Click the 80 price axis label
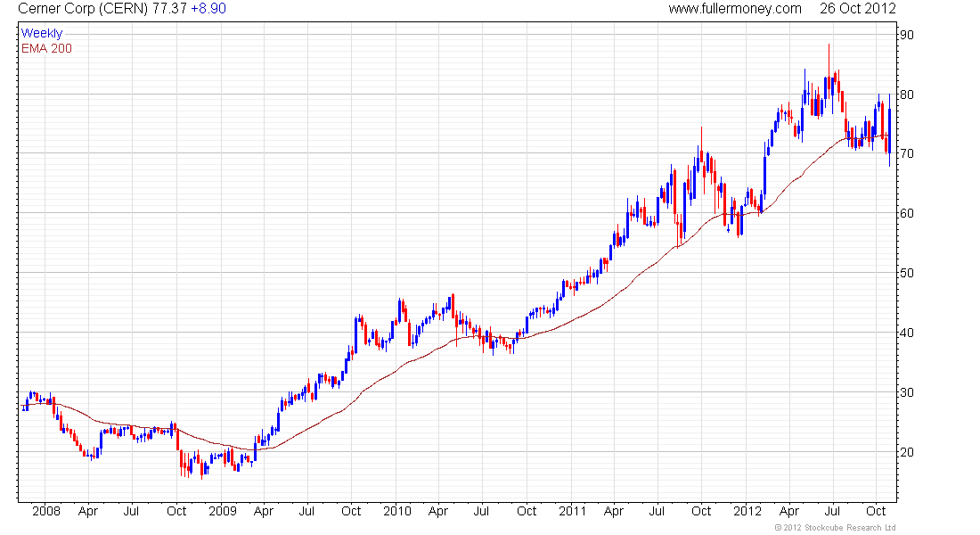The width and height of the screenshot is (980, 535). [x=906, y=95]
